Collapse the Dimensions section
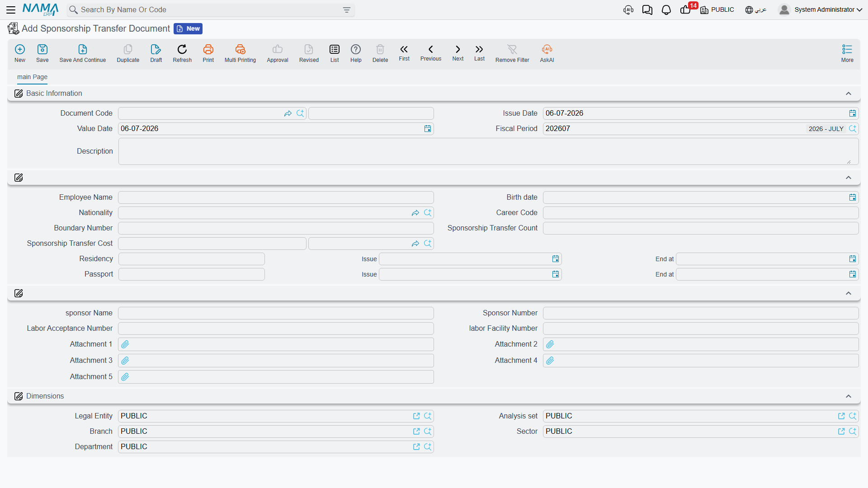The height and width of the screenshot is (488, 868). click(849, 396)
